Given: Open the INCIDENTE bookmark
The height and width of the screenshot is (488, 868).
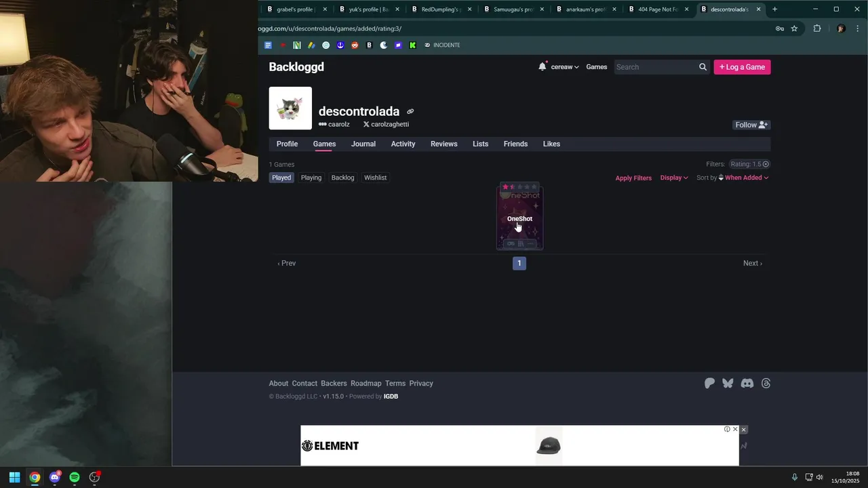Looking at the screenshot, I should (442, 45).
